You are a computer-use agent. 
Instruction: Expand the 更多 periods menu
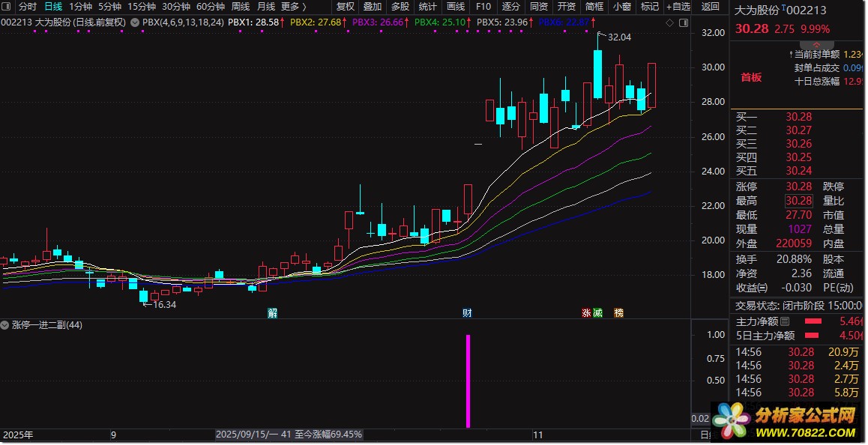tap(293, 7)
